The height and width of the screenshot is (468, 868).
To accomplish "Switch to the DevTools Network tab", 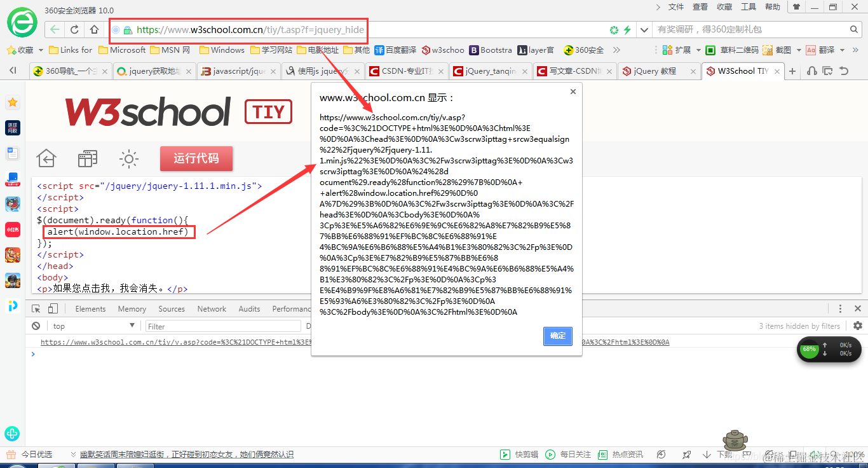I will point(212,308).
